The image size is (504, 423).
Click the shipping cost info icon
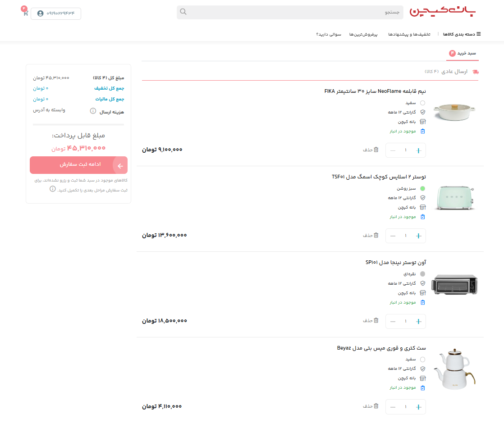(x=93, y=111)
